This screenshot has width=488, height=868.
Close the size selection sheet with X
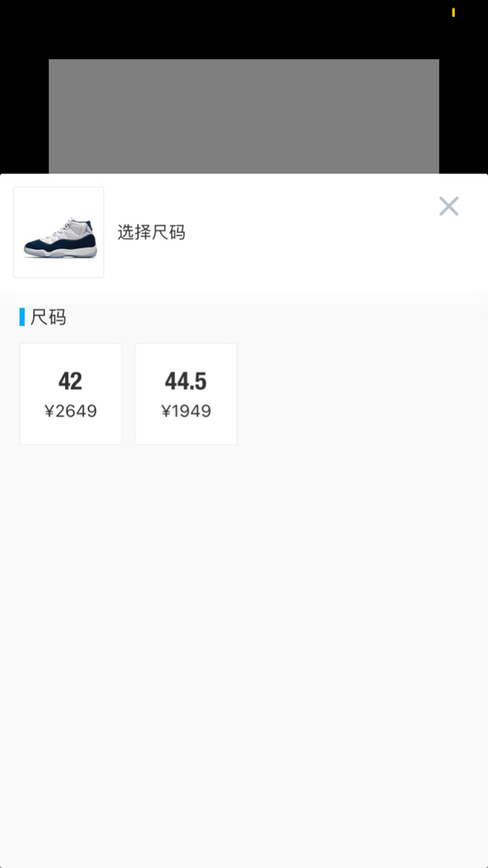pyautogui.click(x=449, y=206)
